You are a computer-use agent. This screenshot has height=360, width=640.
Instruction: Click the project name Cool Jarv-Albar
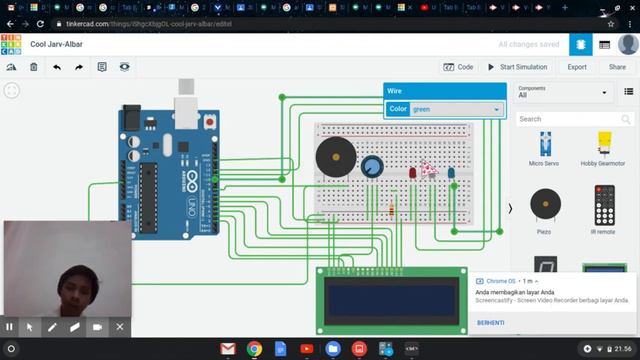pos(56,44)
